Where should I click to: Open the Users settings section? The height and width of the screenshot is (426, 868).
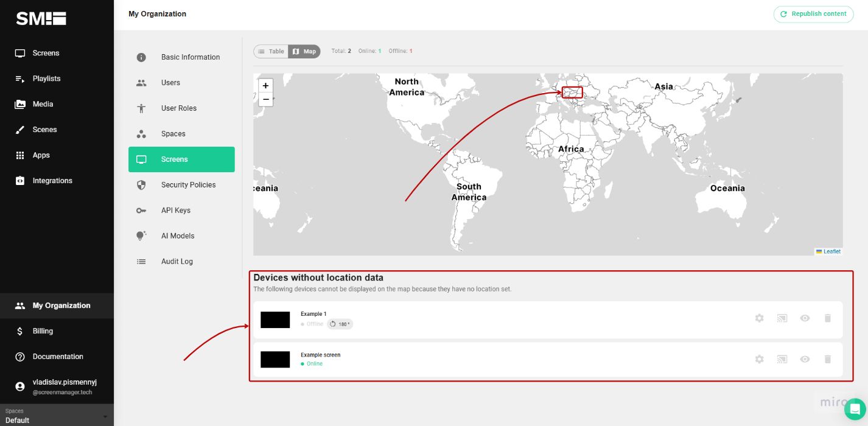pos(181,83)
